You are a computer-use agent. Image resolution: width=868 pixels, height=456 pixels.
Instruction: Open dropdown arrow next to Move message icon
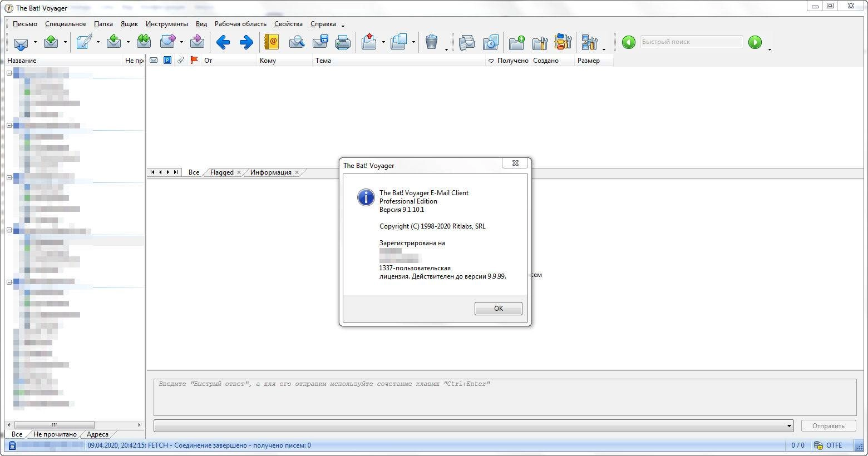tap(383, 42)
